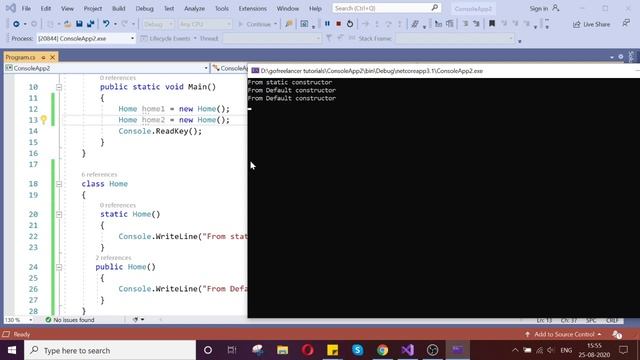640x360 pixels.
Task: Navigate backward with the circled arrow
Action: (x=16, y=24)
